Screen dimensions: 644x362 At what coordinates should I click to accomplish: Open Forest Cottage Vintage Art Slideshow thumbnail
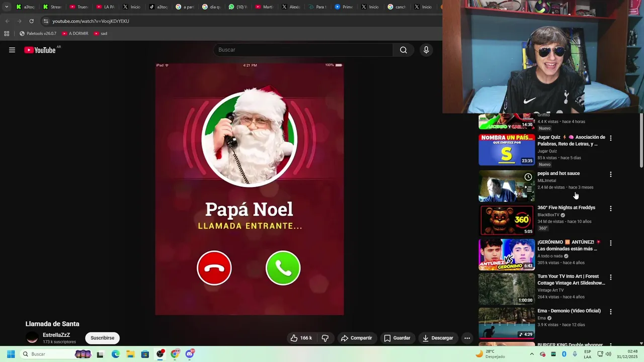coord(507,289)
